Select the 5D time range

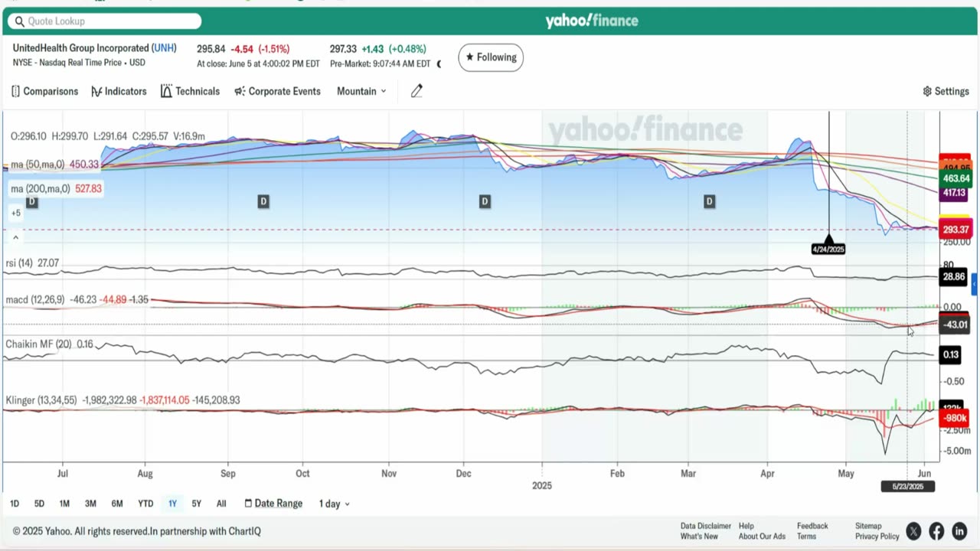point(39,504)
